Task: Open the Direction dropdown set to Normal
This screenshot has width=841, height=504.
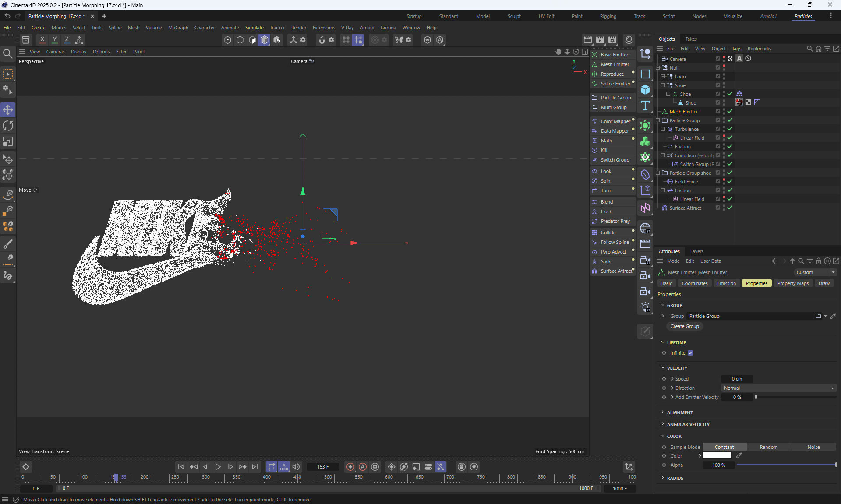Action: coord(778,388)
